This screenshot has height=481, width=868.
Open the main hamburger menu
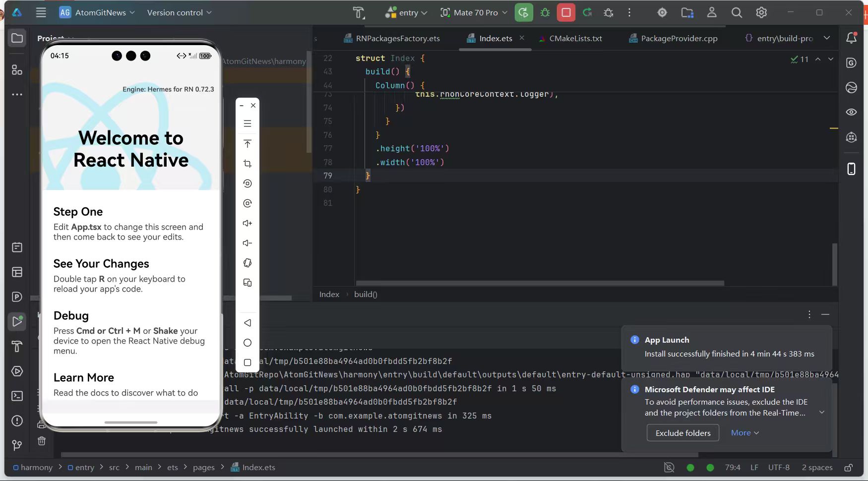(x=41, y=12)
